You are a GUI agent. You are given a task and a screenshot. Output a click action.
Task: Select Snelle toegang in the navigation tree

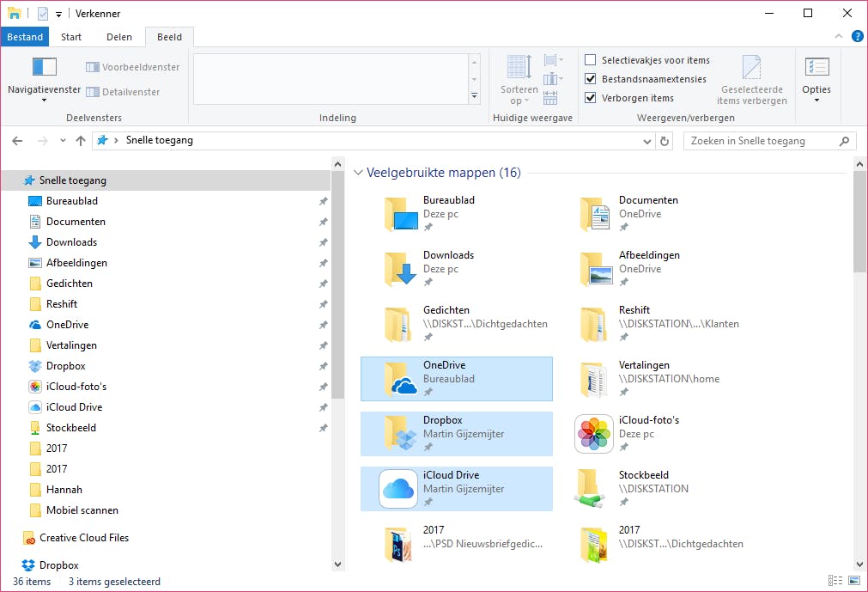point(166,180)
